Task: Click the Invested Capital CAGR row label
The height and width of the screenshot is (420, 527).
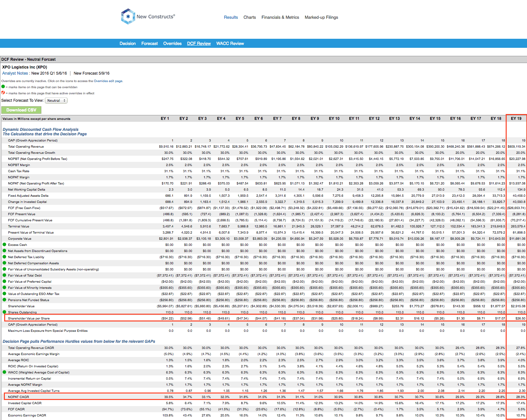Action: 25,403
